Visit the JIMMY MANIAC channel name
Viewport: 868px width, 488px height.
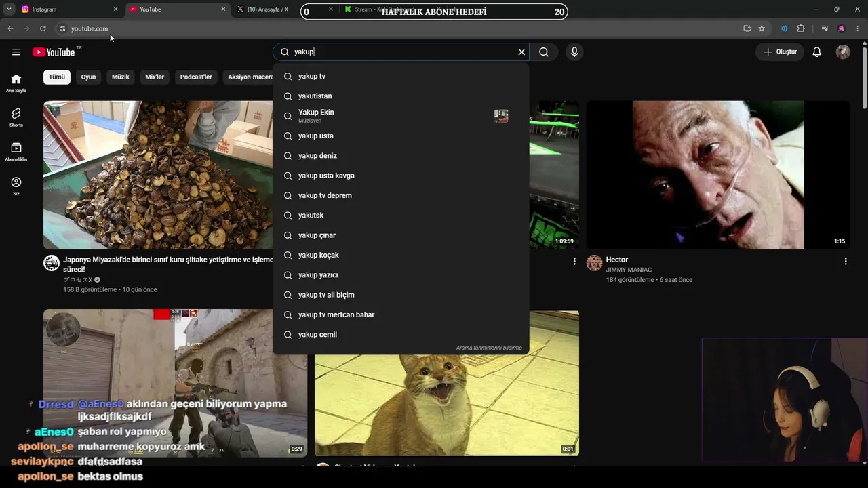pos(629,270)
